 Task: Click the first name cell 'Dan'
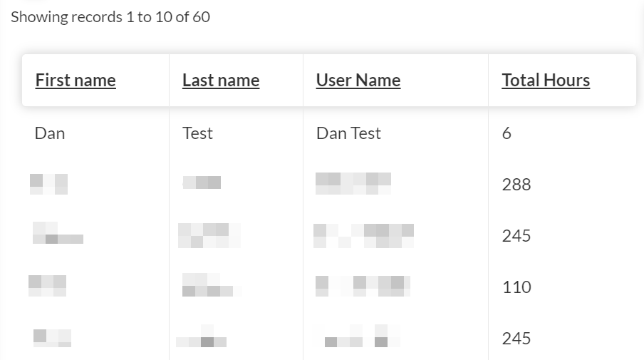point(50,133)
